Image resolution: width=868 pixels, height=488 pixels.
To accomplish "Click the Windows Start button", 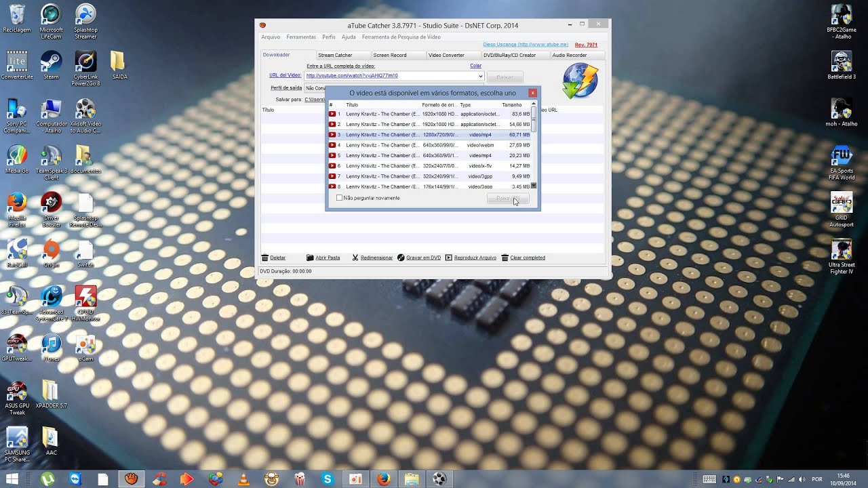I will click(x=12, y=479).
